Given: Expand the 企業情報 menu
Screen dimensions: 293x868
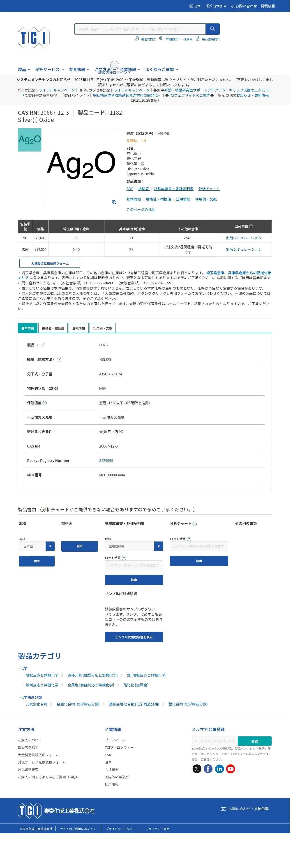Looking at the screenshot, I should click(x=130, y=69).
